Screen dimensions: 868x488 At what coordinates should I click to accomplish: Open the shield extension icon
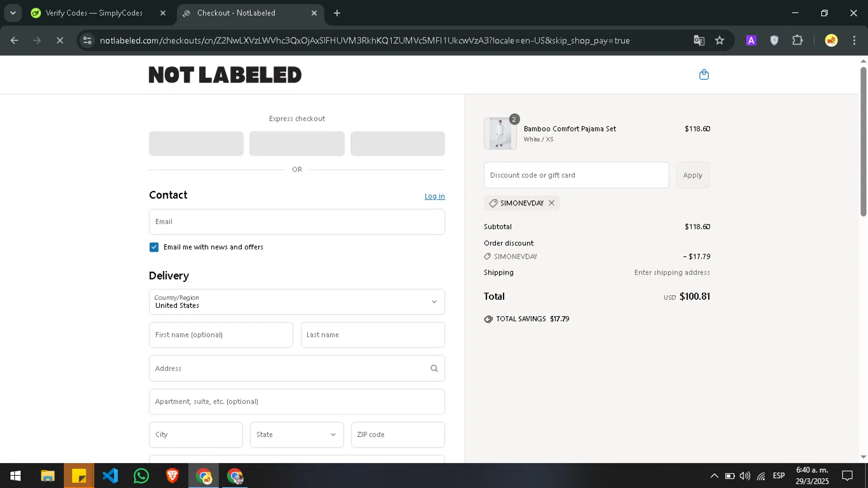[x=774, y=41]
